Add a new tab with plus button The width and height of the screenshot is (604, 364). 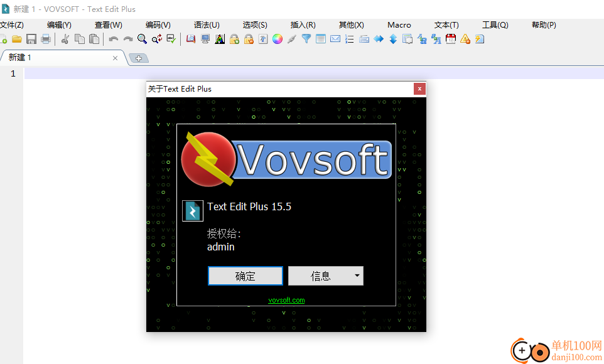click(x=139, y=58)
